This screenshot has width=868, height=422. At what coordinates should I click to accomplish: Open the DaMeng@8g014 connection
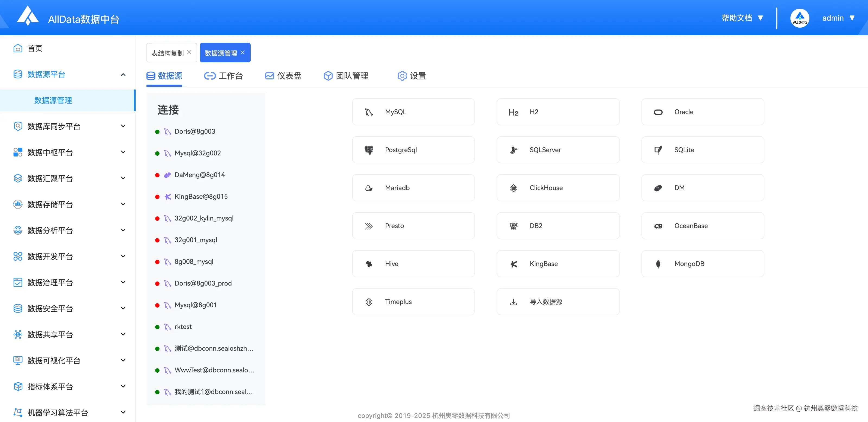199,175
